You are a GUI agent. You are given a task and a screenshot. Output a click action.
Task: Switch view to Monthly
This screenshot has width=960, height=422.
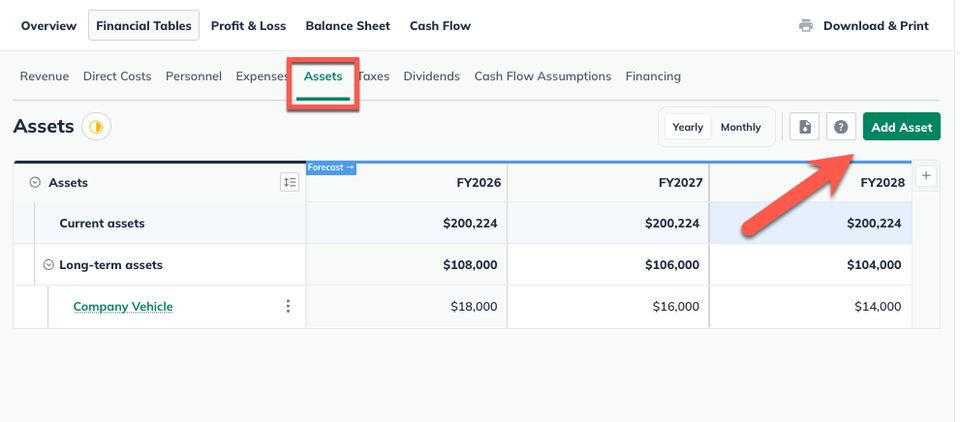click(x=741, y=127)
